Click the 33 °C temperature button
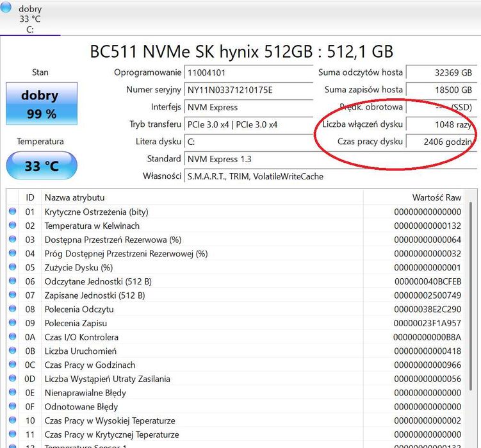 42,166
